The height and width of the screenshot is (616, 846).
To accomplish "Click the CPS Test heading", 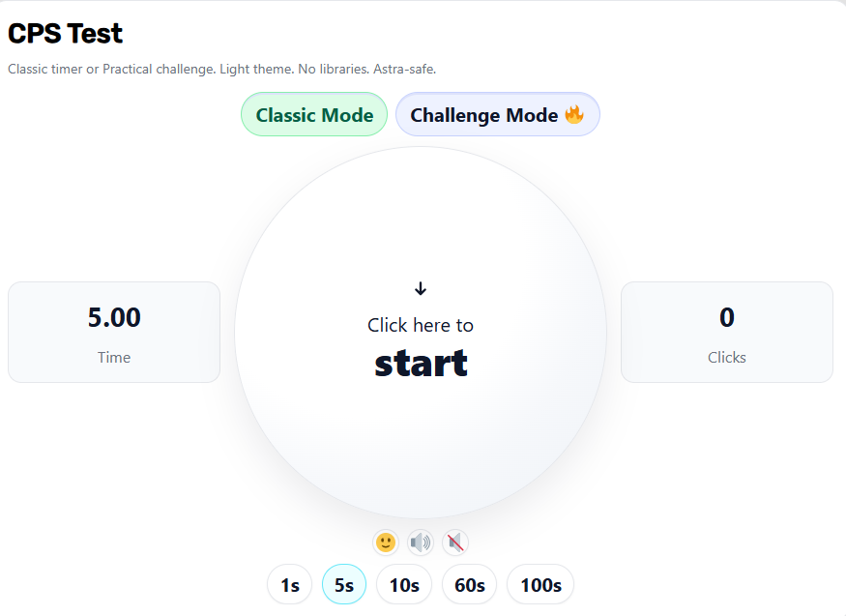I will [x=65, y=33].
